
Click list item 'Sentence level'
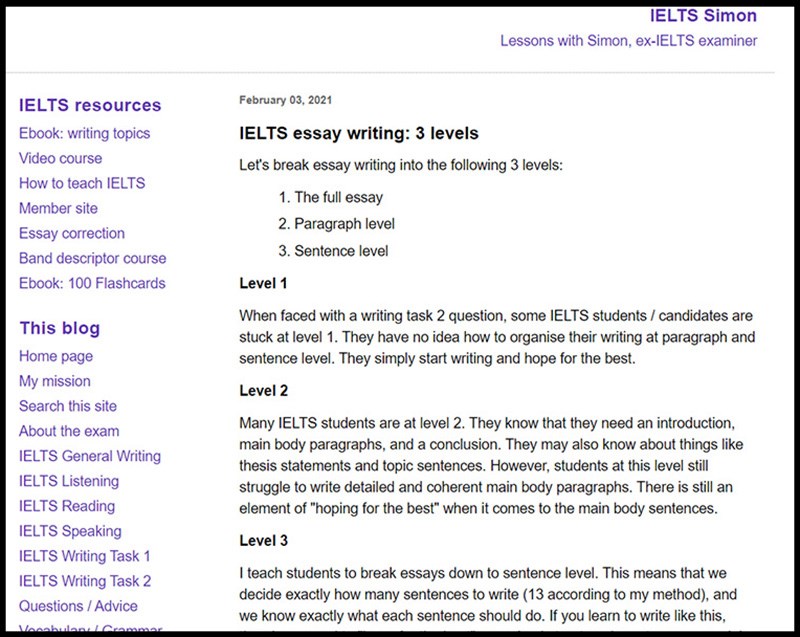(341, 251)
